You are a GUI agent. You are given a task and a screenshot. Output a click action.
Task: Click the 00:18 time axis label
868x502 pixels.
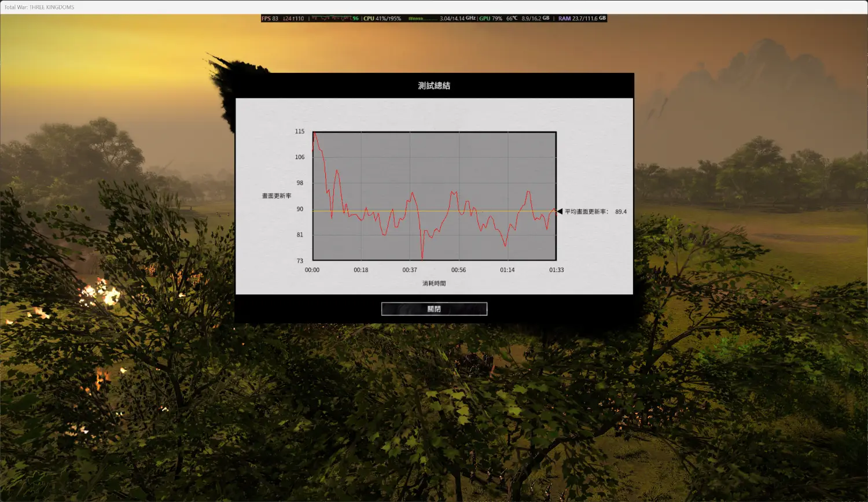coord(361,270)
